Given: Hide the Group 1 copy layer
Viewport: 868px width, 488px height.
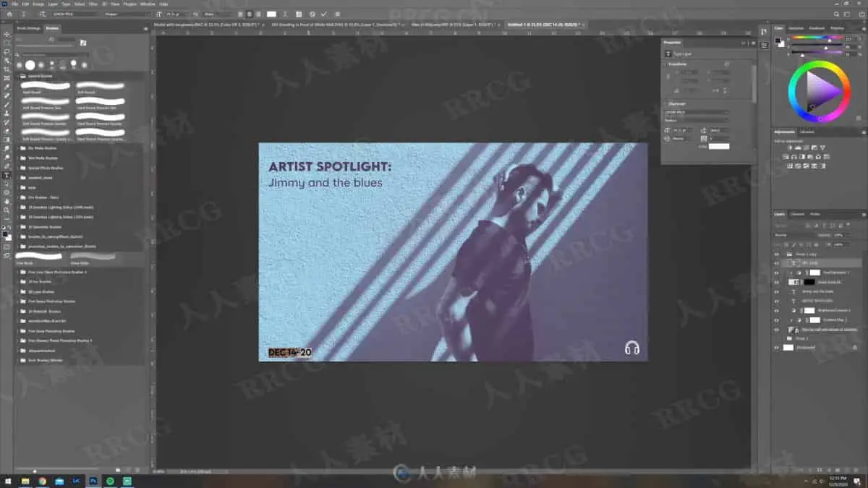Looking at the screenshot, I should pyautogui.click(x=776, y=254).
